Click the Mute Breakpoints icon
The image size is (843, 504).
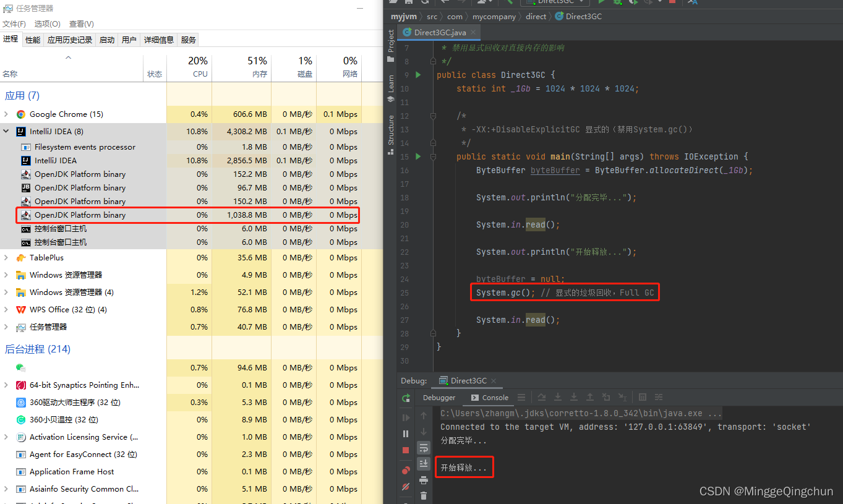point(406,487)
